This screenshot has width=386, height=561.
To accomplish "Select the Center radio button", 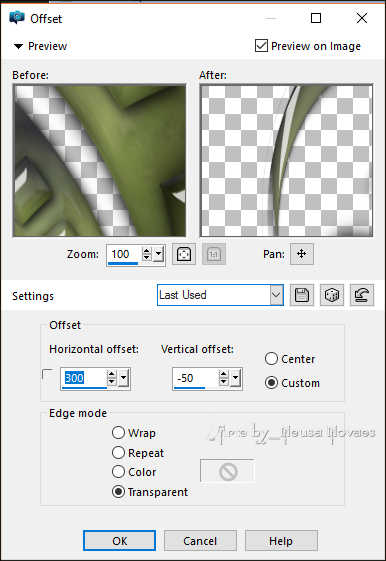I will tap(271, 358).
